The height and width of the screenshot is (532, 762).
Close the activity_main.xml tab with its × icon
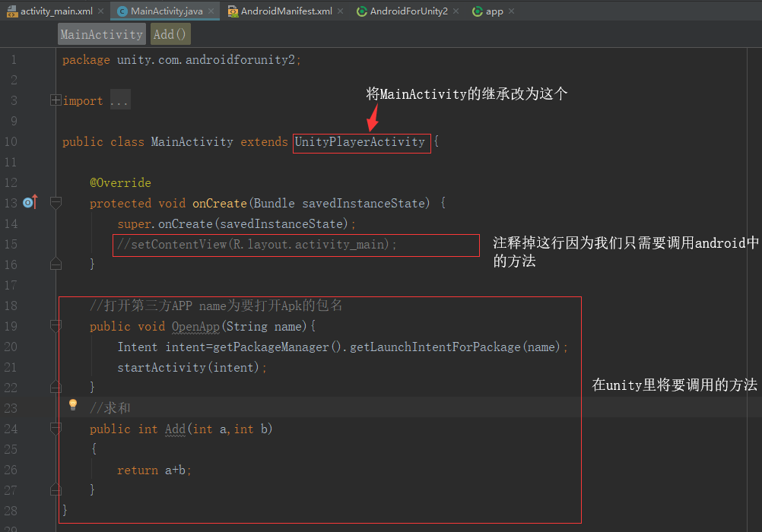[99, 11]
